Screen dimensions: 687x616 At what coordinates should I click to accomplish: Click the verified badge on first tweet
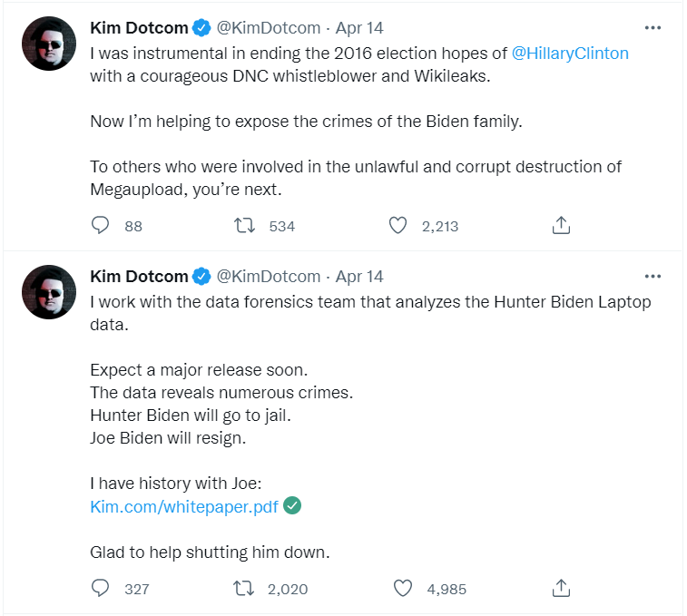click(x=201, y=28)
